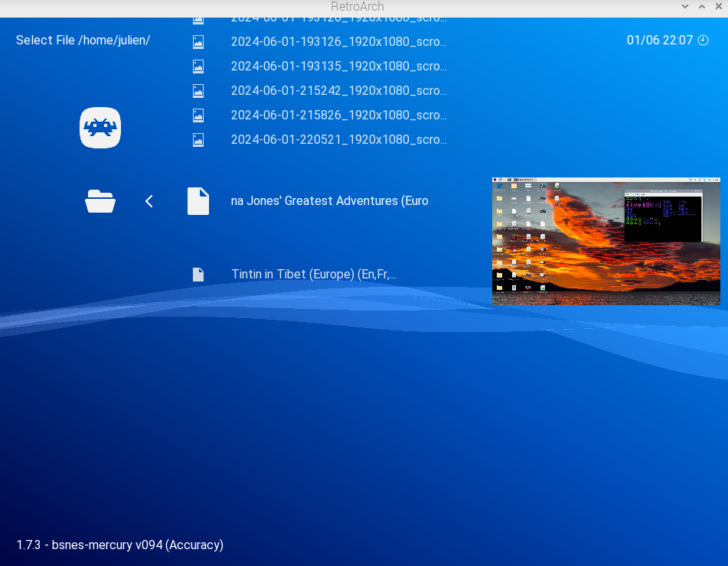
Task: Click the desktop screenshot thumbnail preview
Action: click(606, 242)
